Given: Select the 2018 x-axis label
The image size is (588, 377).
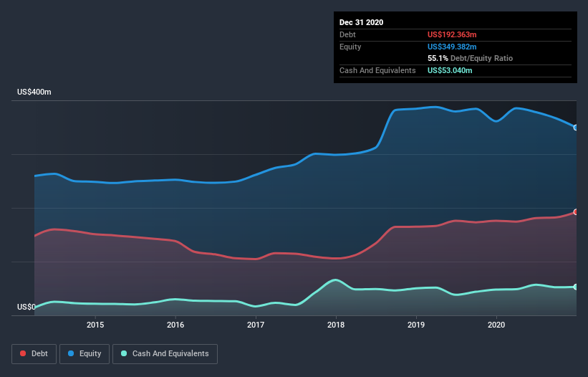Looking at the screenshot, I should pyautogui.click(x=336, y=325).
